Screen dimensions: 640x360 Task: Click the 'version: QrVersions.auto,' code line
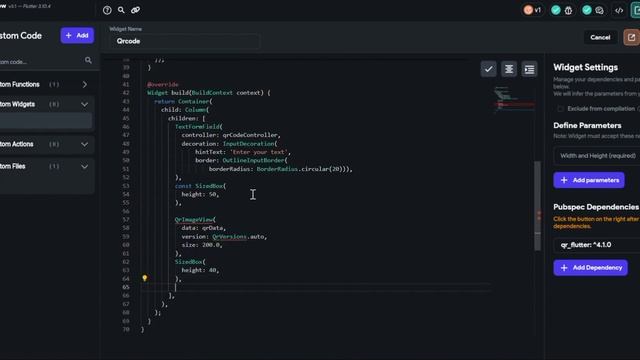(x=224, y=237)
